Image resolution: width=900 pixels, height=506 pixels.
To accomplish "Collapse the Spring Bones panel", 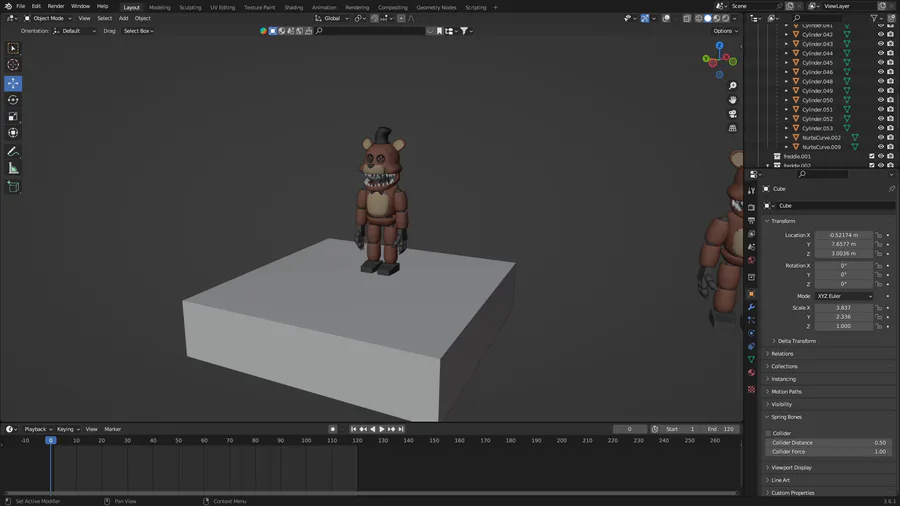I will (786, 417).
